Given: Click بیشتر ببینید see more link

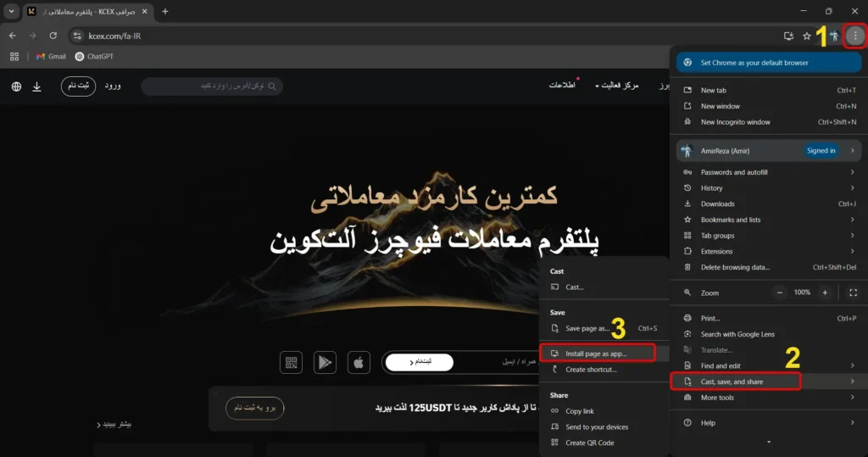Looking at the screenshot, I should tap(114, 424).
